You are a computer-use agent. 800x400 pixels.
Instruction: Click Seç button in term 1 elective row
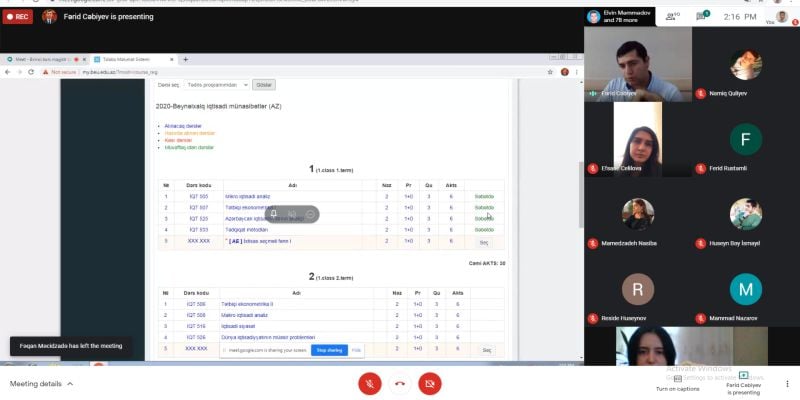[484, 243]
